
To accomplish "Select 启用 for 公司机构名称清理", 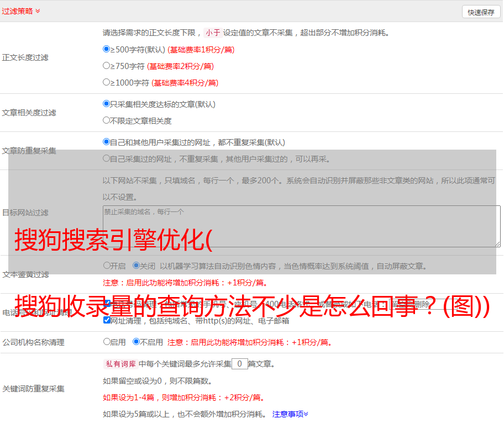I will 107,341.
